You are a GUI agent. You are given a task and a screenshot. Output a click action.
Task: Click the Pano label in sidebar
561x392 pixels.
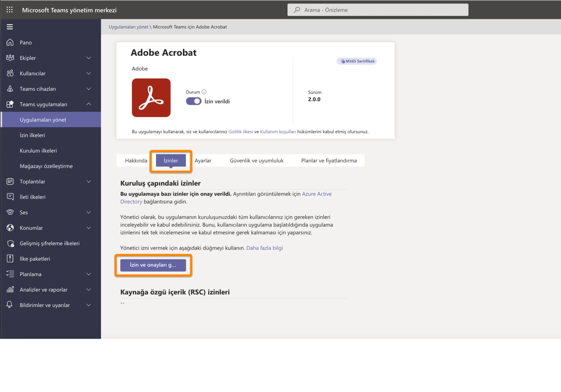(x=26, y=42)
